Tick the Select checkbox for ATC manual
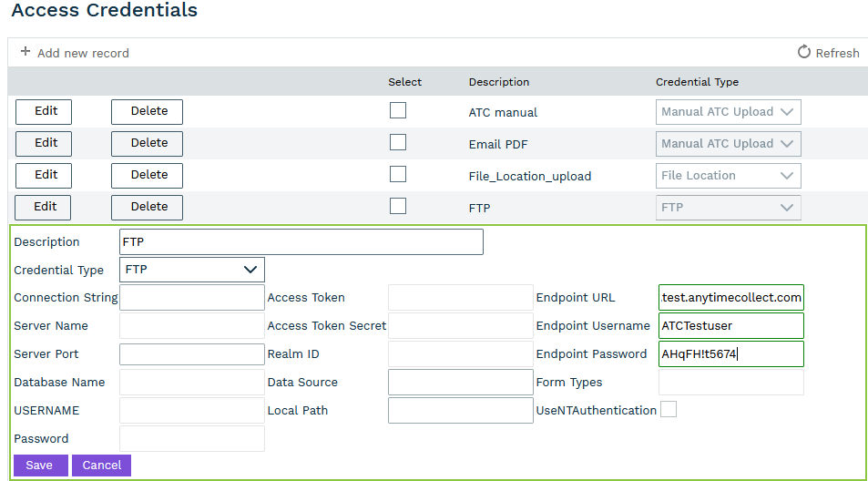Image resolution: width=868 pixels, height=481 pixels. pos(398,111)
